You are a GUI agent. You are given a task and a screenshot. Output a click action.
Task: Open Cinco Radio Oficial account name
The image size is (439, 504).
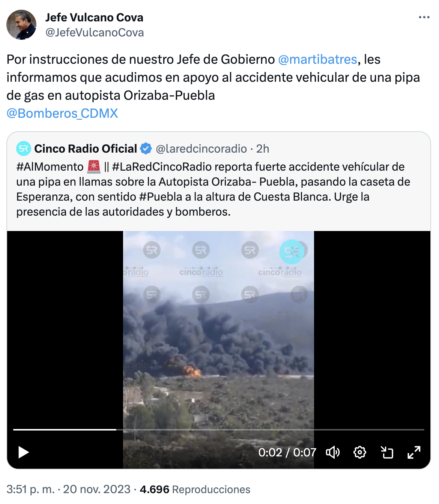pyautogui.click(x=86, y=148)
